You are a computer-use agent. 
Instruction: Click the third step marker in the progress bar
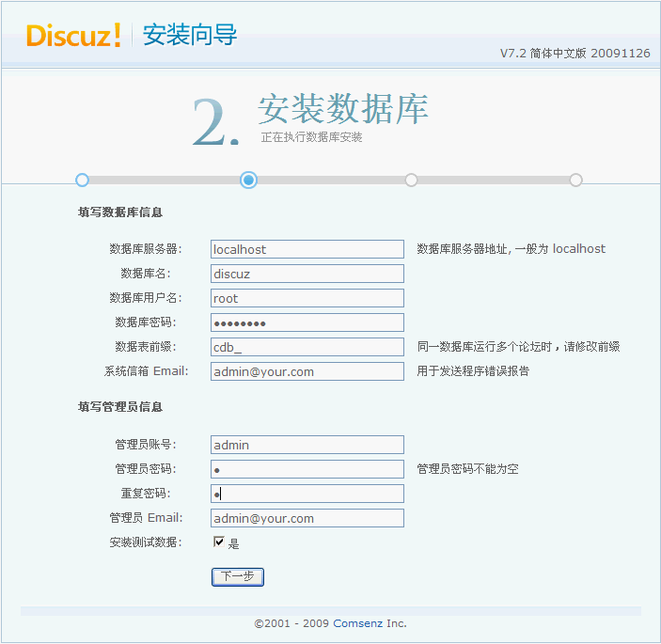411,180
